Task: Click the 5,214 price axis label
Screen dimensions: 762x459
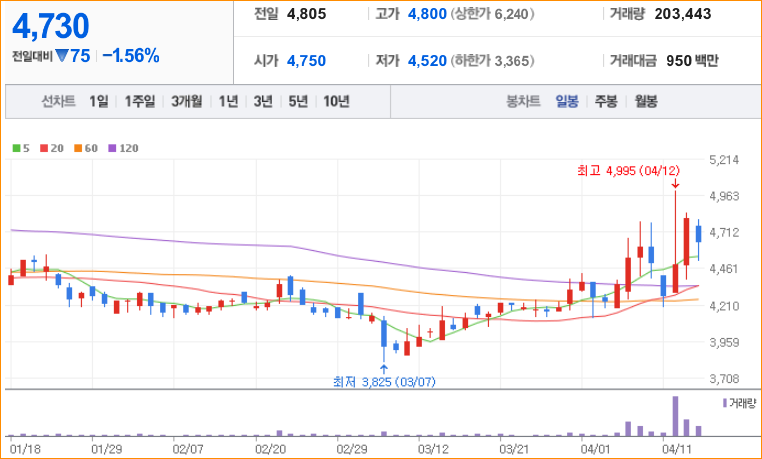Action: pyautogui.click(x=724, y=160)
